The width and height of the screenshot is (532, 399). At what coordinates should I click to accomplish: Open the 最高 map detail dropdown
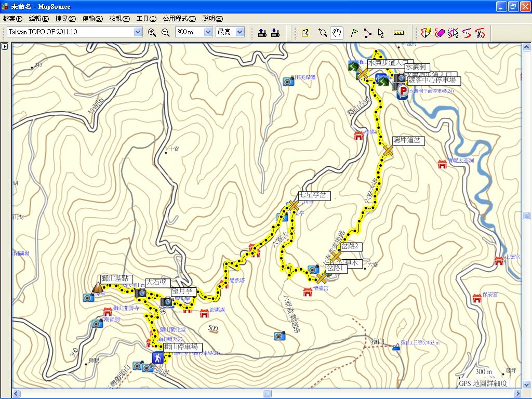[240, 32]
